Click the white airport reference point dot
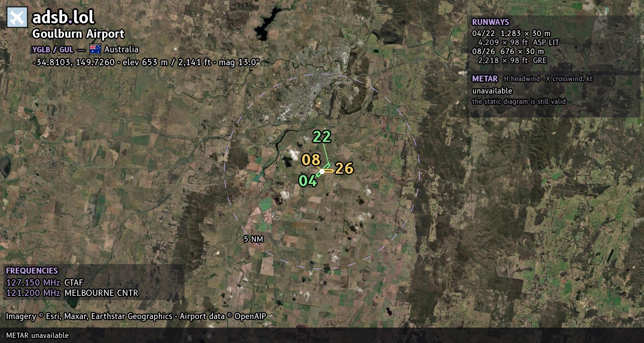This screenshot has width=644, height=343. pyautogui.click(x=322, y=171)
